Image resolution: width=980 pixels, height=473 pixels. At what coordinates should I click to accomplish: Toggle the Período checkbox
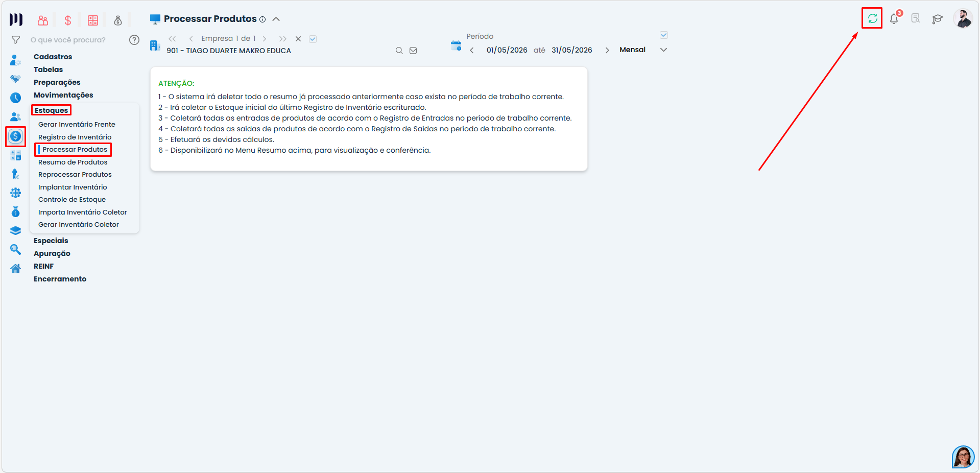pyautogui.click(x=664, y=35)
